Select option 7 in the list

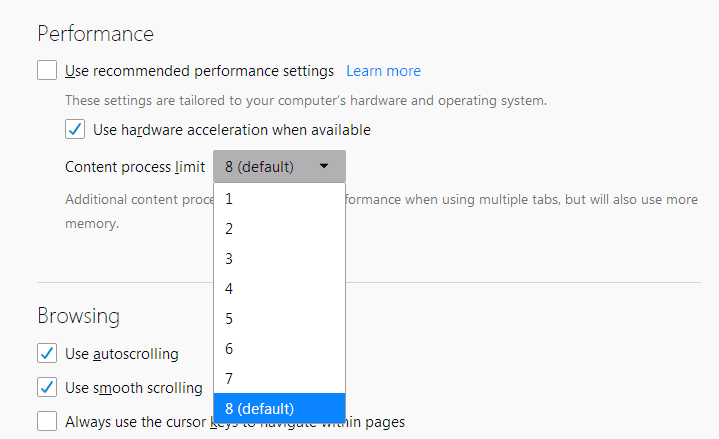pos(279,378)
